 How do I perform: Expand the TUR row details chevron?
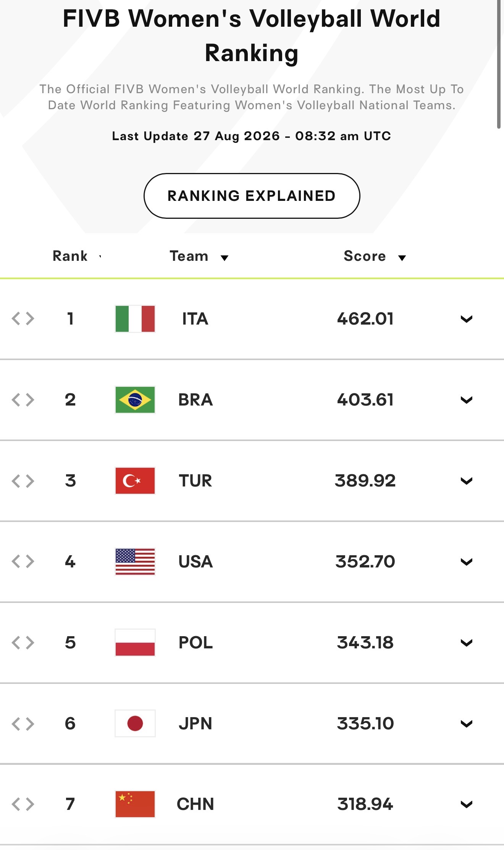467,481
